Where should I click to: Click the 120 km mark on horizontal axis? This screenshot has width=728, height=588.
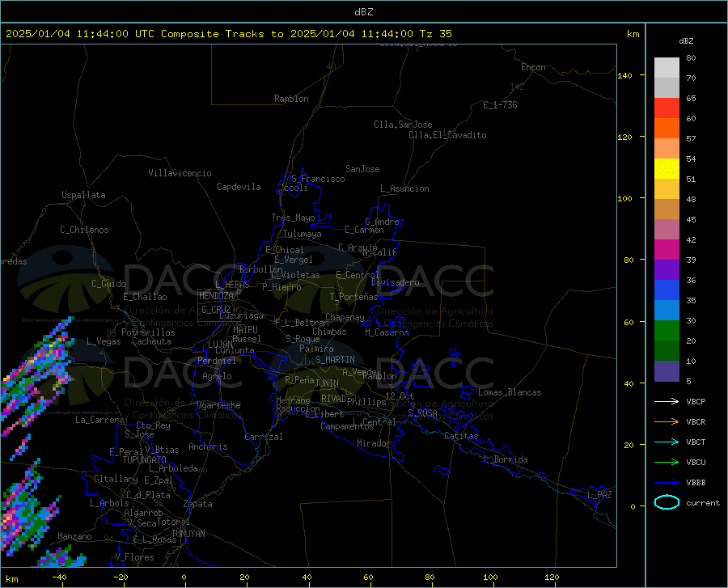(x=551, y=577)
